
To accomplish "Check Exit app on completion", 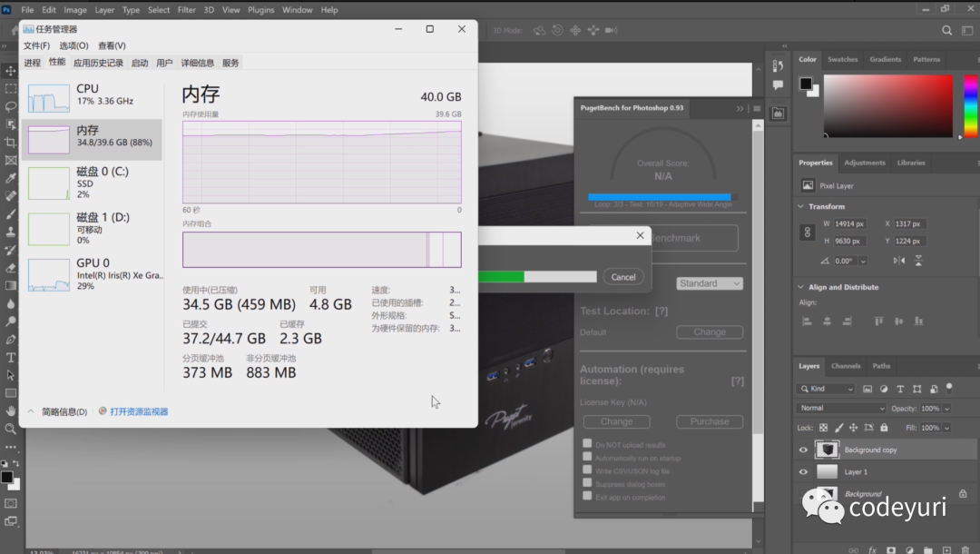I will tap(587, 496).
